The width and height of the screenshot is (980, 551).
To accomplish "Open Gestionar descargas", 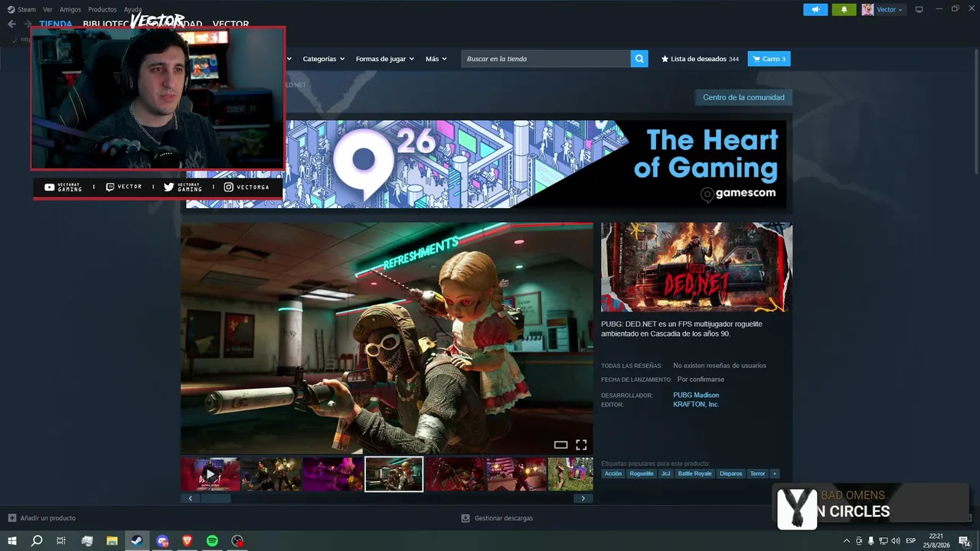I will [504, 518].
